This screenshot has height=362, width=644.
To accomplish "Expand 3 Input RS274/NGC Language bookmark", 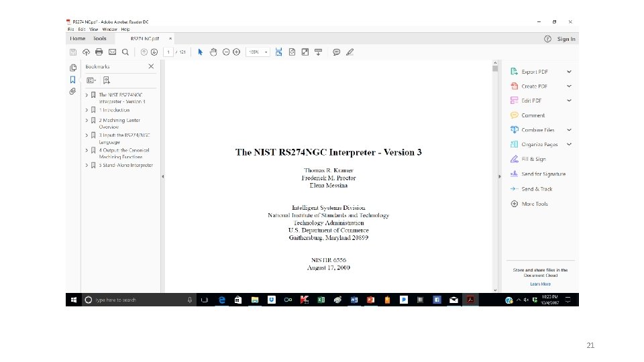I will click(x=87, y=135).
